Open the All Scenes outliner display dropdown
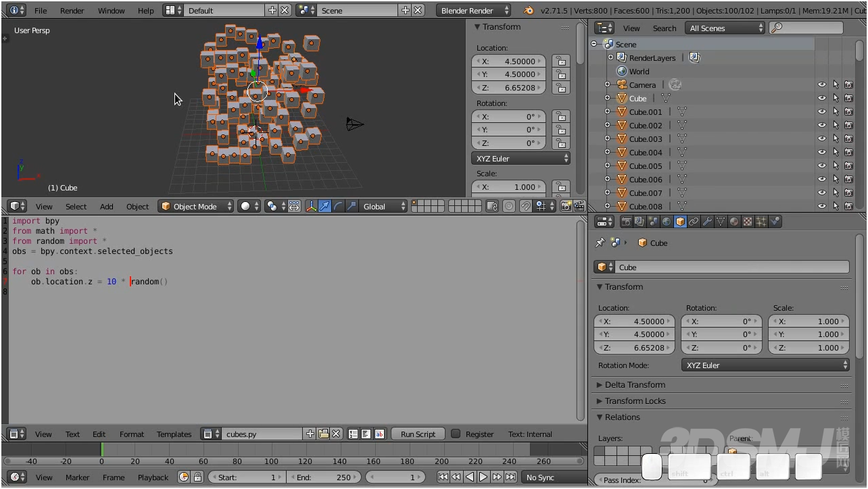 point(725,28)
